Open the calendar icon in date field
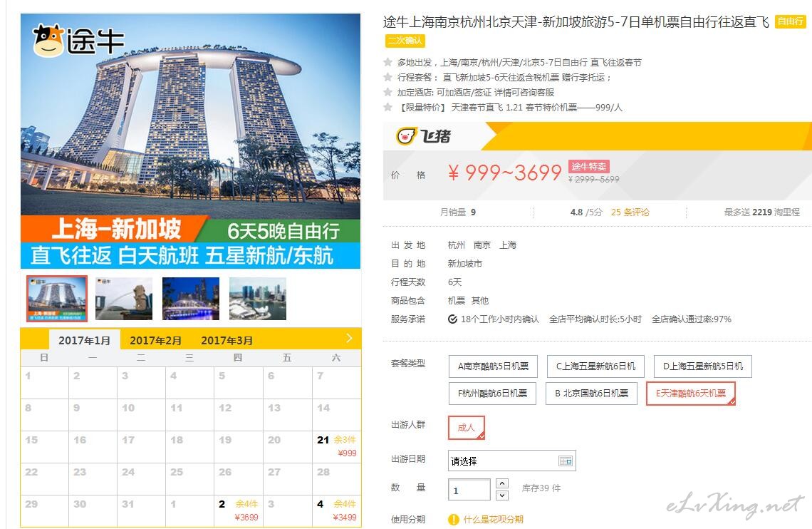Image resolution: width=812 pixels, height=529 pixels. click(x=565, y=461)
